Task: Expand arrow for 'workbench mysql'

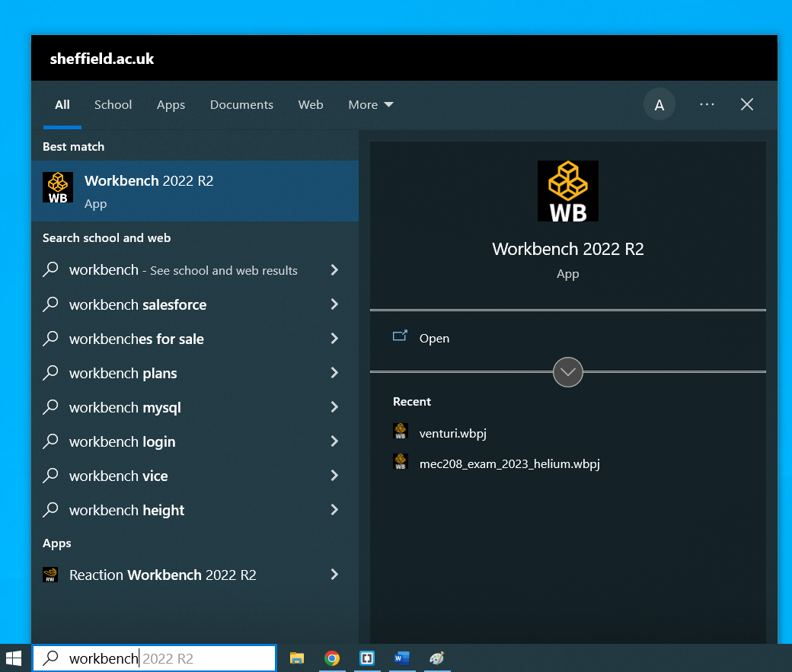Action: point(334,407)
